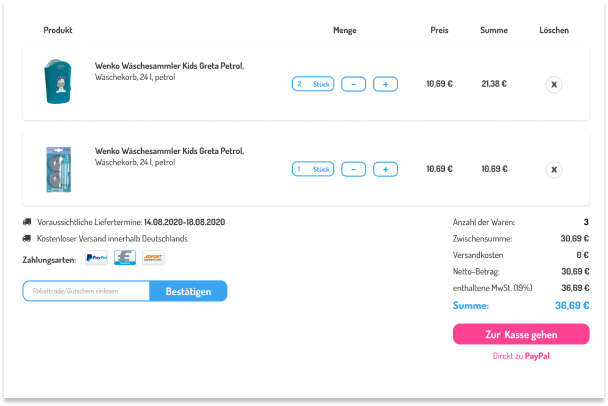Select the Sofort payment icon
This screenshot has height=406, width=608.
(153, 257)
